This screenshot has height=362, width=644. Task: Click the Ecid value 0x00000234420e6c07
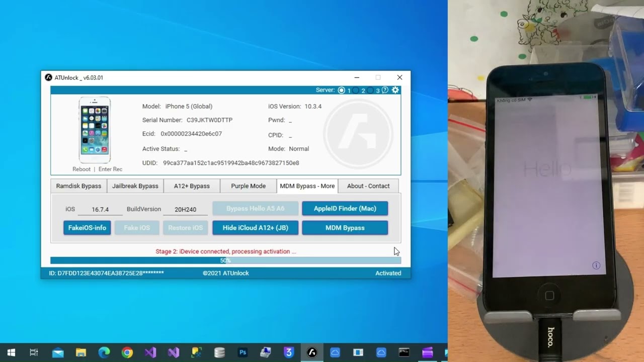[x=191, y=134]
